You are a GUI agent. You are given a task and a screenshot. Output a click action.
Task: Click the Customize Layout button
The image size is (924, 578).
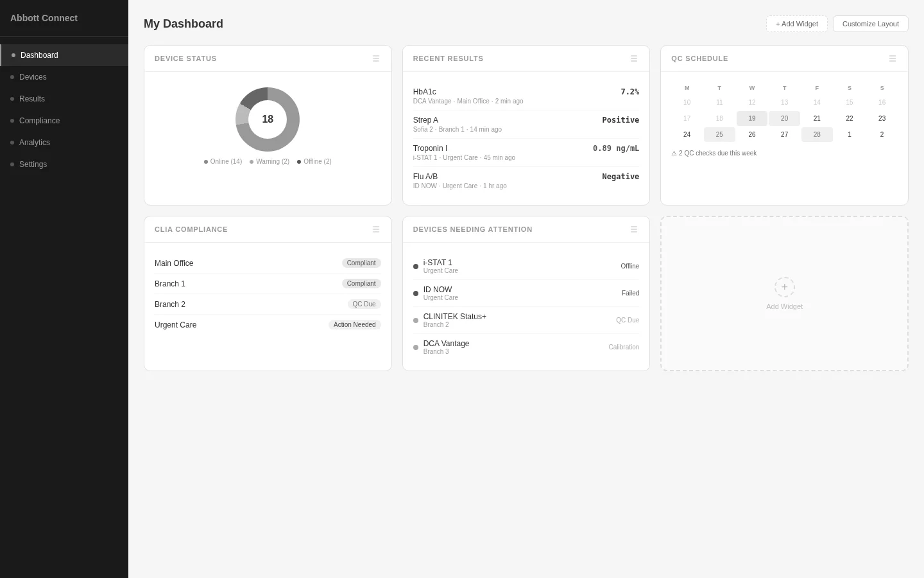tap(870, 24)
